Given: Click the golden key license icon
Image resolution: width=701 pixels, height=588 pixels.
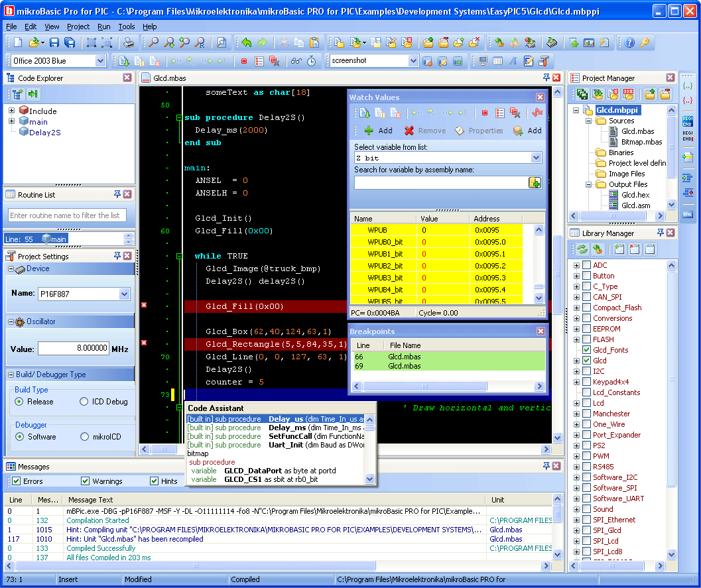Looking at the screenshot, I should [x=645, y=42].
